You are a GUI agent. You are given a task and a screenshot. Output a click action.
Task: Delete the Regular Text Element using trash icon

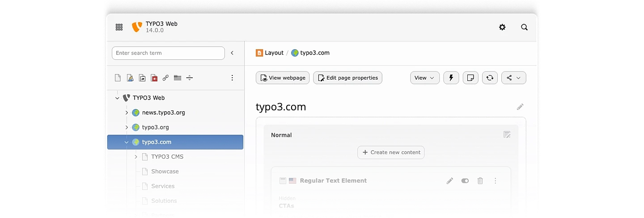480,181
